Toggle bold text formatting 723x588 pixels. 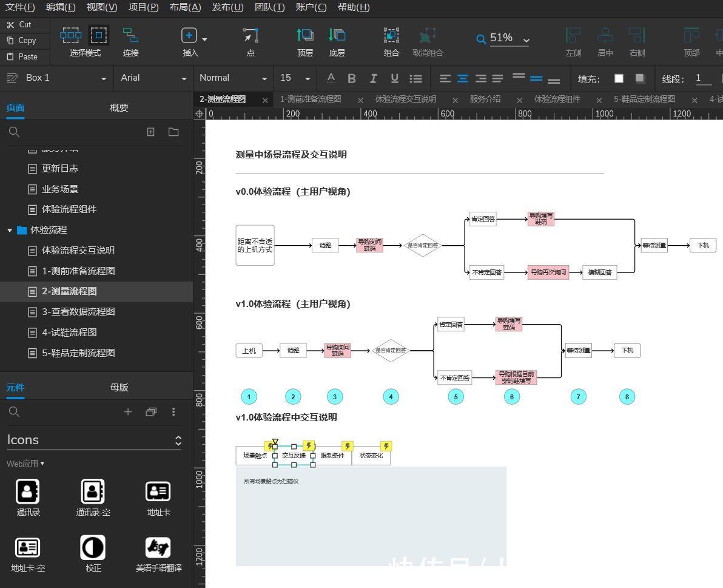click(x=352, y=78)
